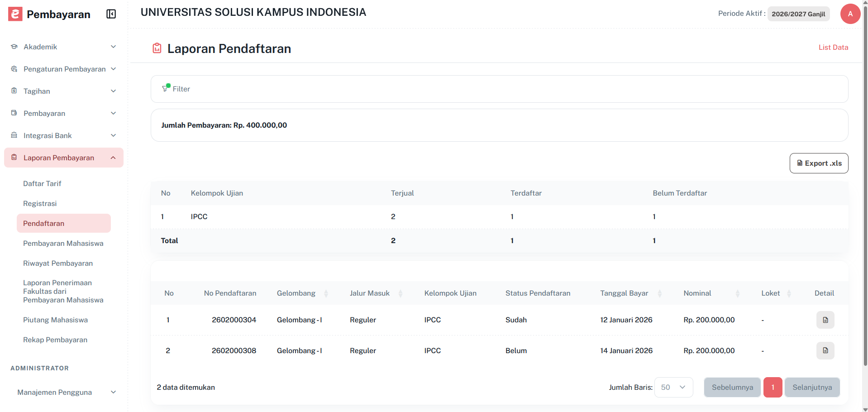Open the Jumlah Baris 50 dropdown

click(x=673, y=387)
